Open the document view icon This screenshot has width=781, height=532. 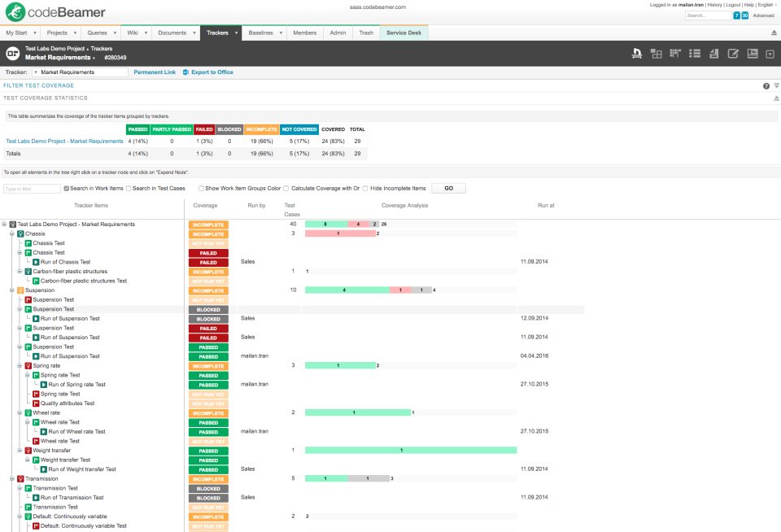[713, 54]
